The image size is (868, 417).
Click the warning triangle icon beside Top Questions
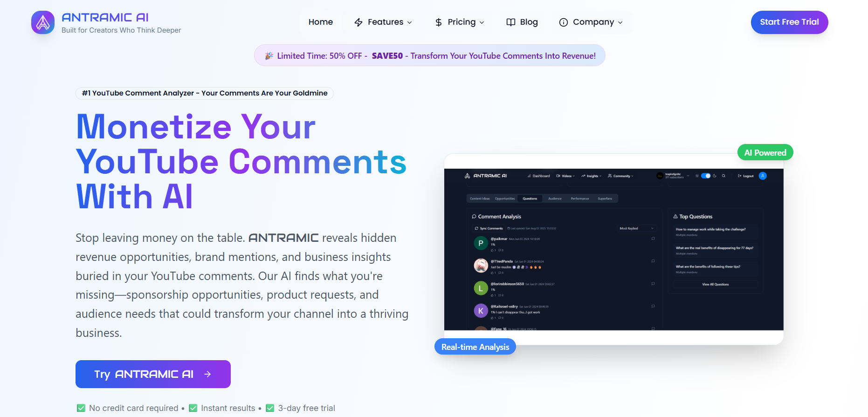pos(675,217)
